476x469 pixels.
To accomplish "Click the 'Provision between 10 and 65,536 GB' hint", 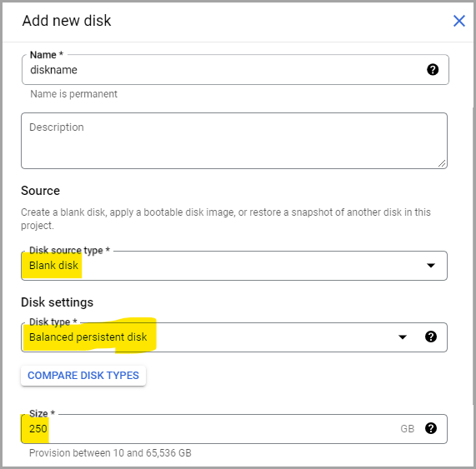I will (110, 453).
